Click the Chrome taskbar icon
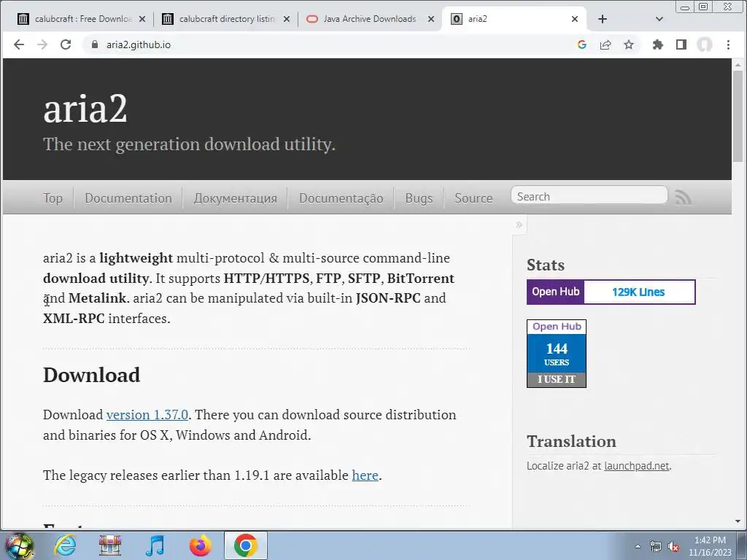 245,545
